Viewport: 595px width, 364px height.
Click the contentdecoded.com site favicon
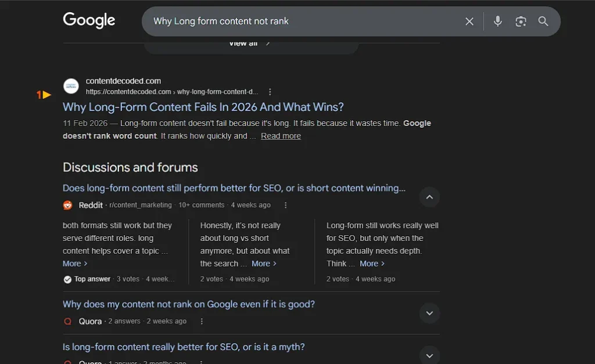71,85
